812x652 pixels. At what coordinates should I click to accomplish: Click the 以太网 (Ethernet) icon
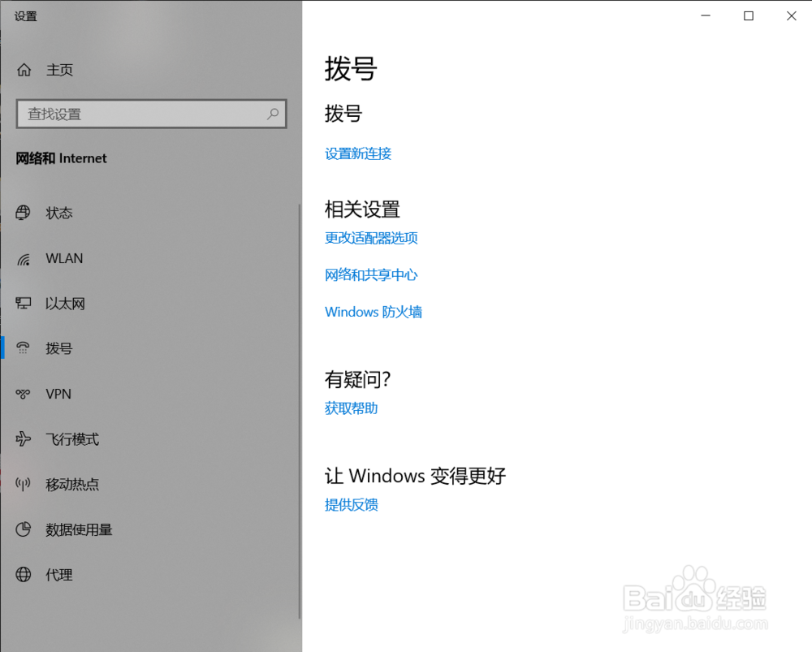[x=24, y=303]
